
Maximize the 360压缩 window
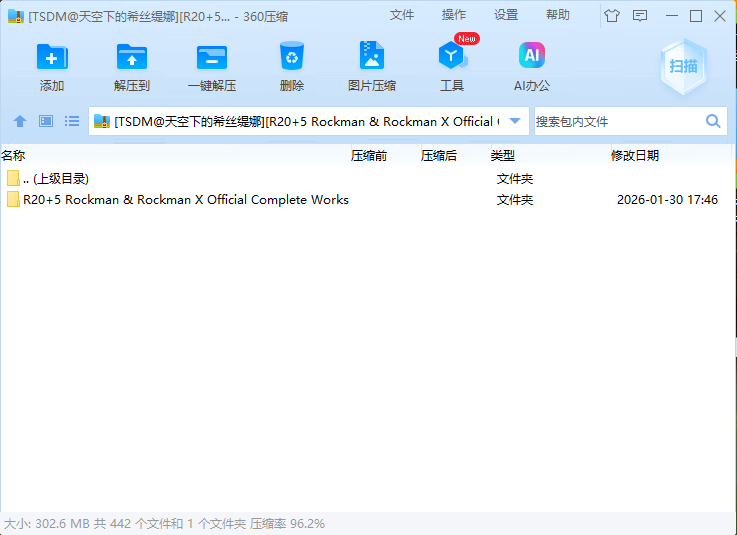click(x=696, y=16)
